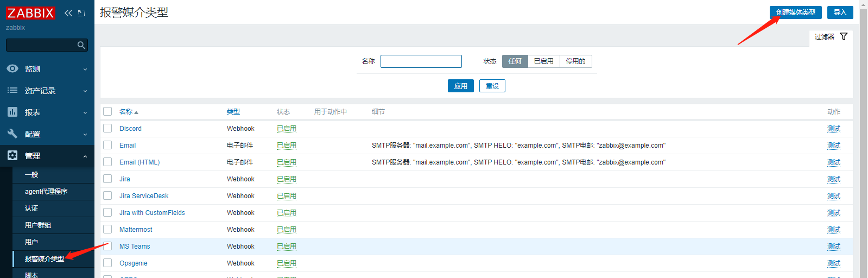Click 测试 for the Discord row
Image resolution: width=868 pixels, height=278 pixels.
click(834, 129)
